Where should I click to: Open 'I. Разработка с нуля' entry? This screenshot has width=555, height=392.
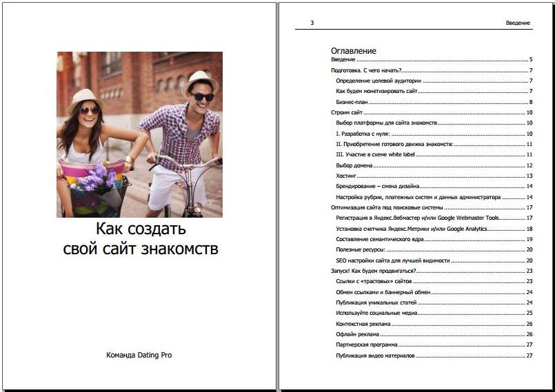pos(363,134)
